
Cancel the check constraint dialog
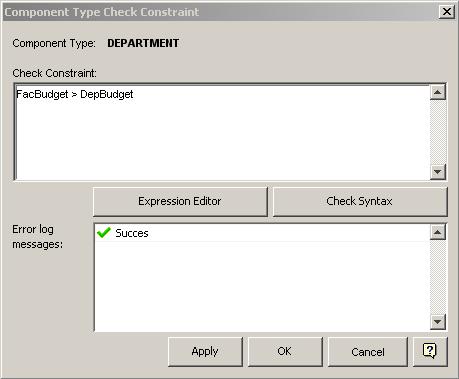(368, 352)
